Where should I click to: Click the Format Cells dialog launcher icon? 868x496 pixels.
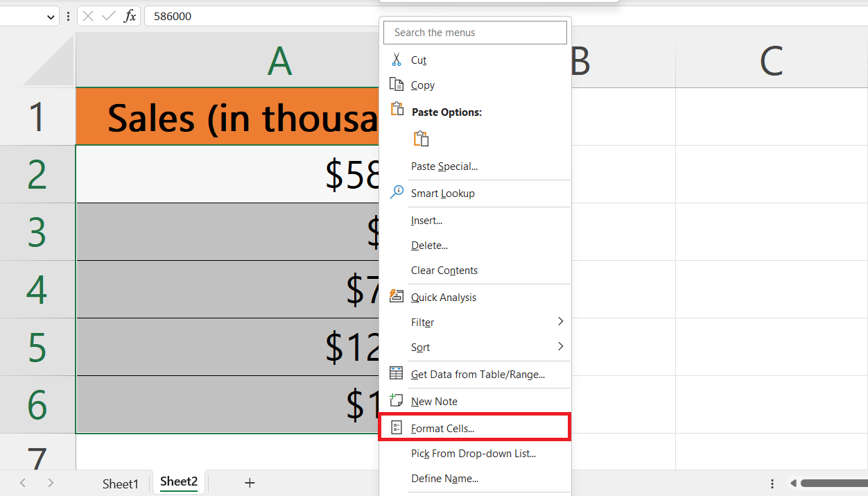tap(396, 426)
